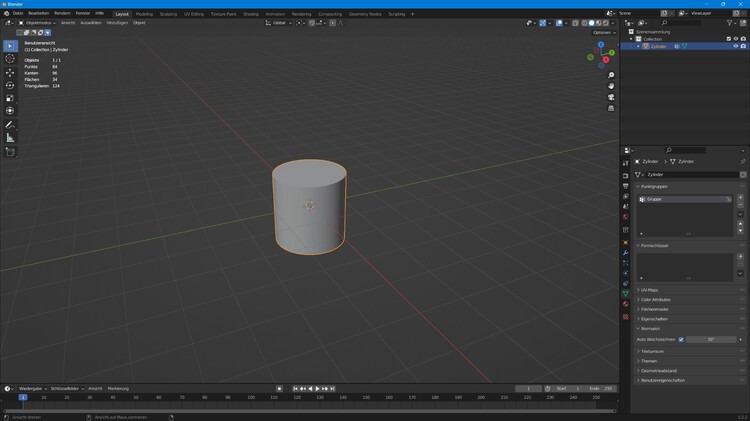Open the Object Data mesh tab
Viewport: 750px width, 421px height.
626,293
